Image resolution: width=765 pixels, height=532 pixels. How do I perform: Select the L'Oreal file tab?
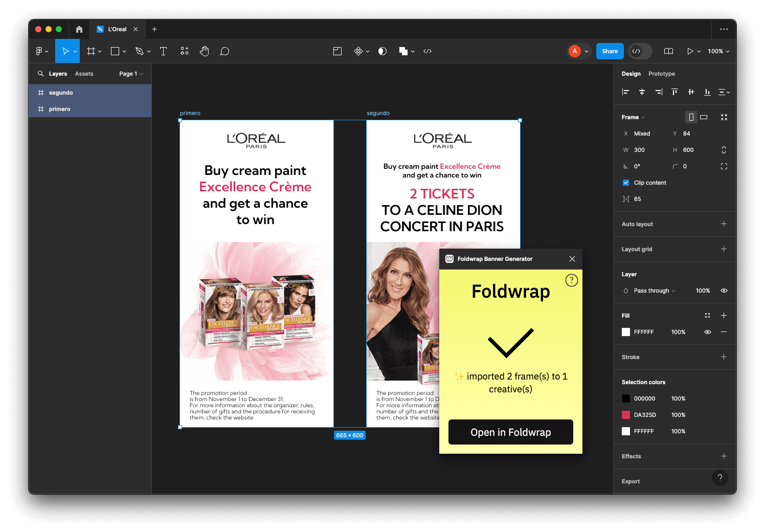click(x=117, y=29)
